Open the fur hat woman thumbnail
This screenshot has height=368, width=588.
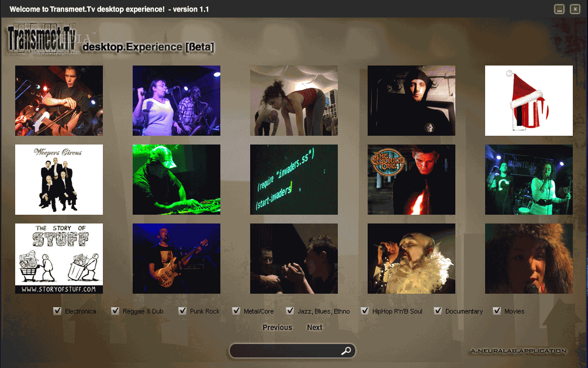(x=529, y=259)
